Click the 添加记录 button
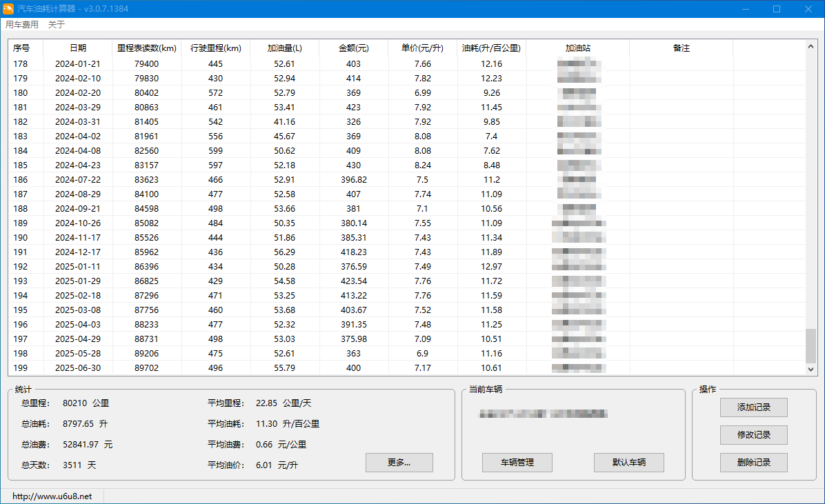Screen dimensions: 825x504 (753, 407)
